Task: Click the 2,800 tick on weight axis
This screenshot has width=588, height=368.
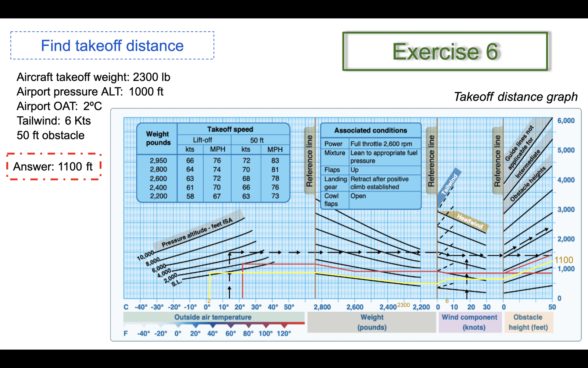Action: point(322,307)
